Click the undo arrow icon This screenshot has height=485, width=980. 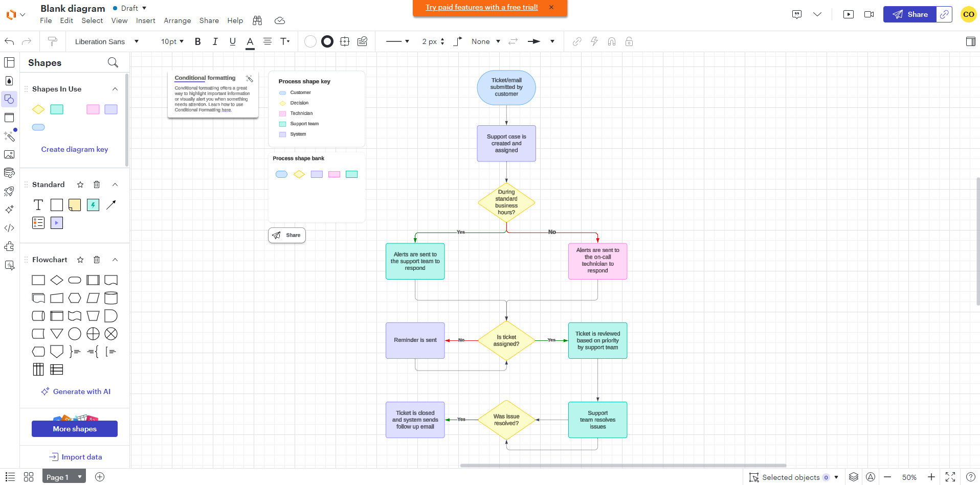point(9,41)
